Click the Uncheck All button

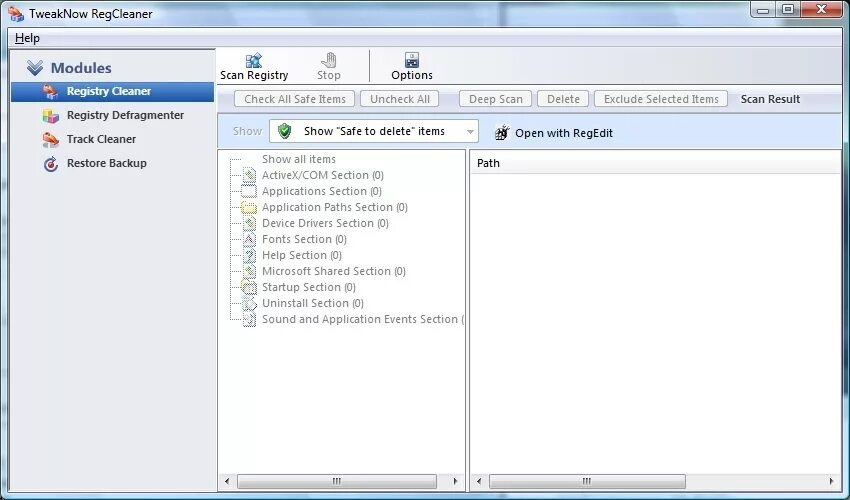(x=400, y=99)
